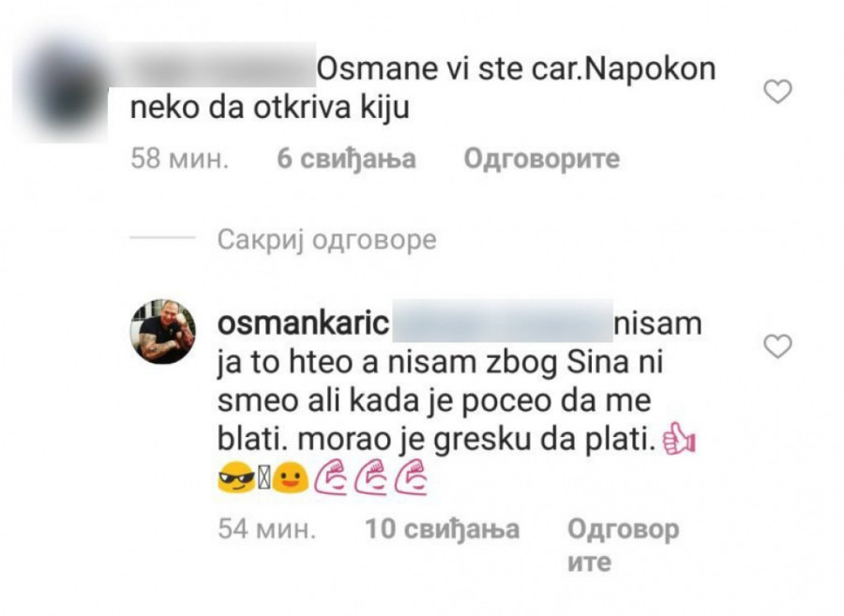Reply to the first comment via Одговорите
This screenshot has height=616, width=844.
tap(541, 158)
